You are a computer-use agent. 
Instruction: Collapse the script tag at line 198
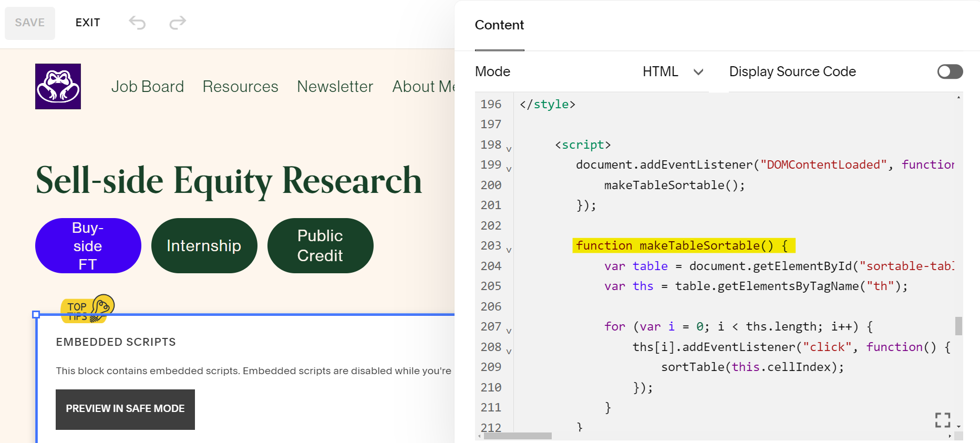click(509, 149)
